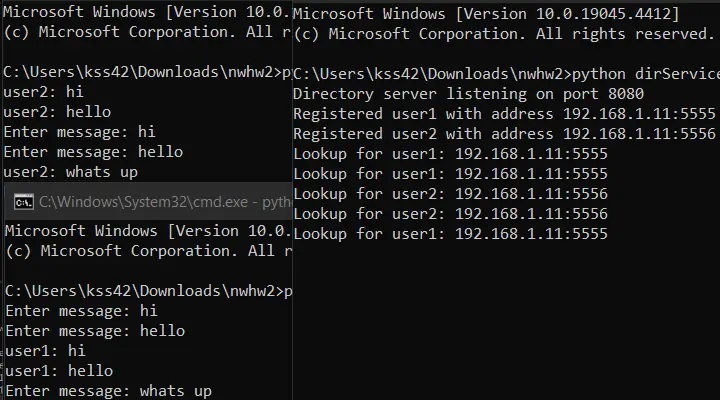Focus the cmd.exe - python window title bar
Viewport: 720px width, 400px height.
(x=148, y=202)
